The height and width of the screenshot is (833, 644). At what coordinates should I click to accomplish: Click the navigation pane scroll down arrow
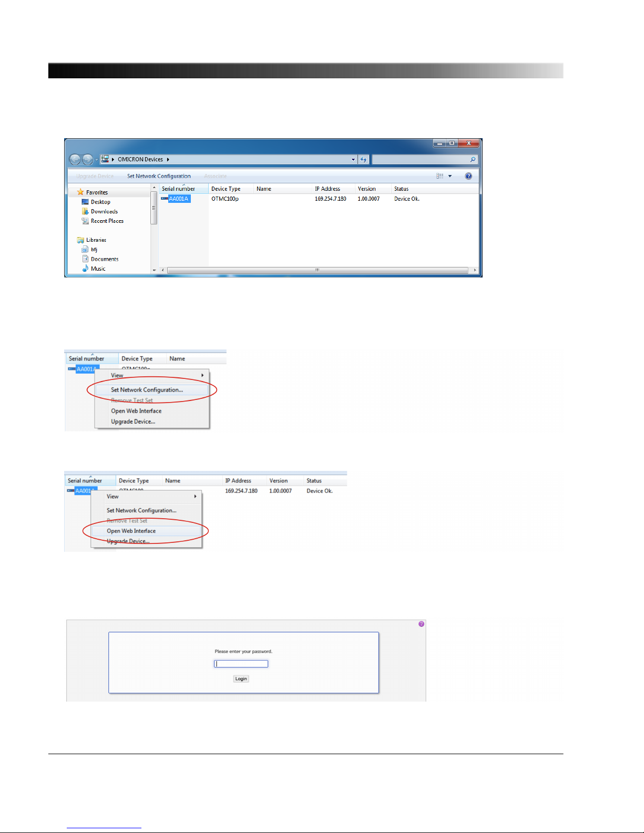point(154,270)
